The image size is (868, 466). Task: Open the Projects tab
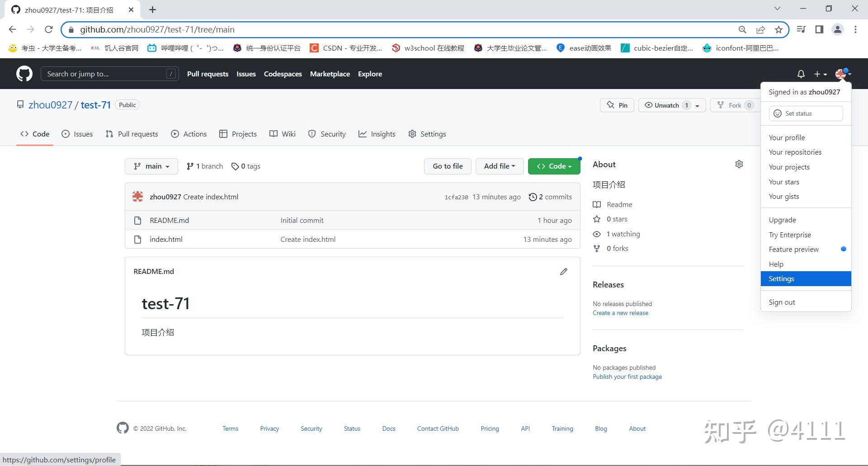[x=238, y=134]
